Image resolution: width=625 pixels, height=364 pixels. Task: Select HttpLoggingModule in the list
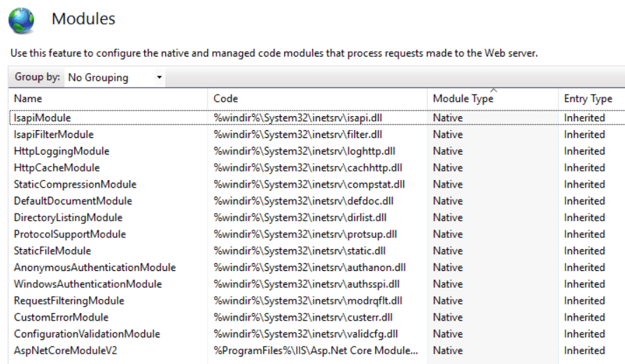click(x=62, y=151)
